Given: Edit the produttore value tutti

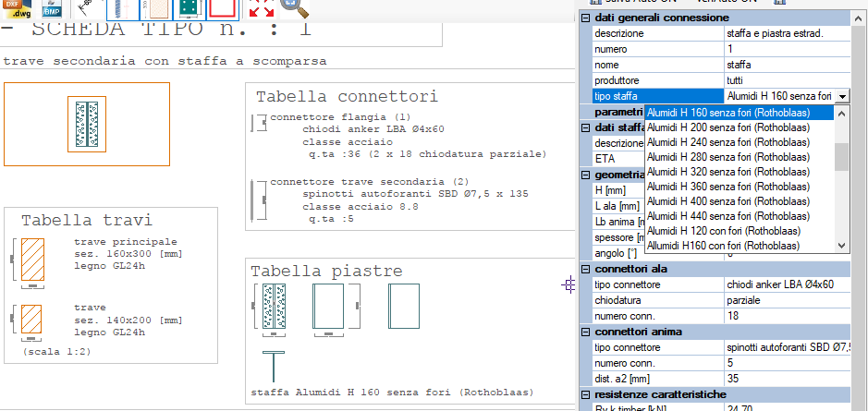Looking at the screenshot, I should click(788, 80).
